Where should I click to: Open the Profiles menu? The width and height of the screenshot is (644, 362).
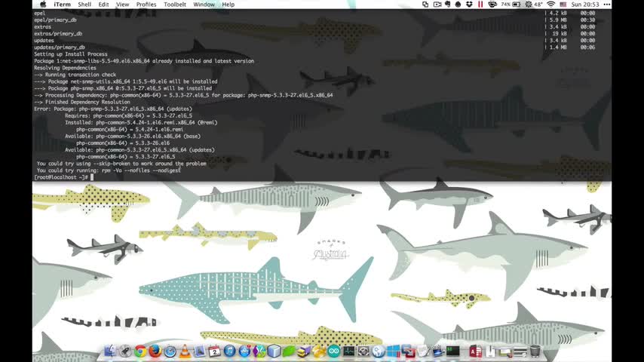[x=146, y=5]
